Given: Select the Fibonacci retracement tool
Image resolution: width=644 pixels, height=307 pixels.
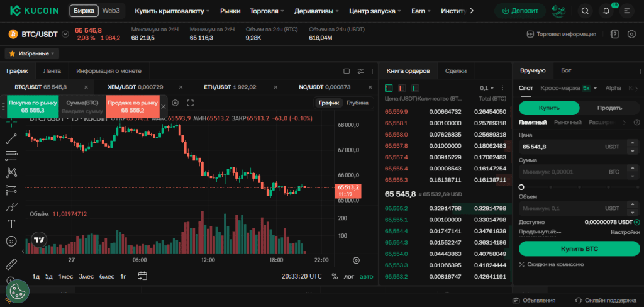Looking at the screenshot, I should click(x=11, y=156).
